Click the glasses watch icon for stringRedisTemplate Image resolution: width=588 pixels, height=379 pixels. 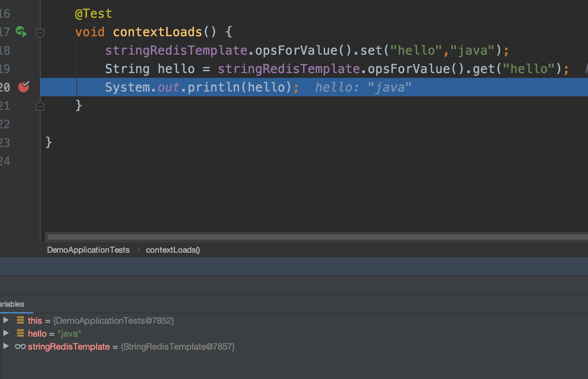[x=20, y=347]
